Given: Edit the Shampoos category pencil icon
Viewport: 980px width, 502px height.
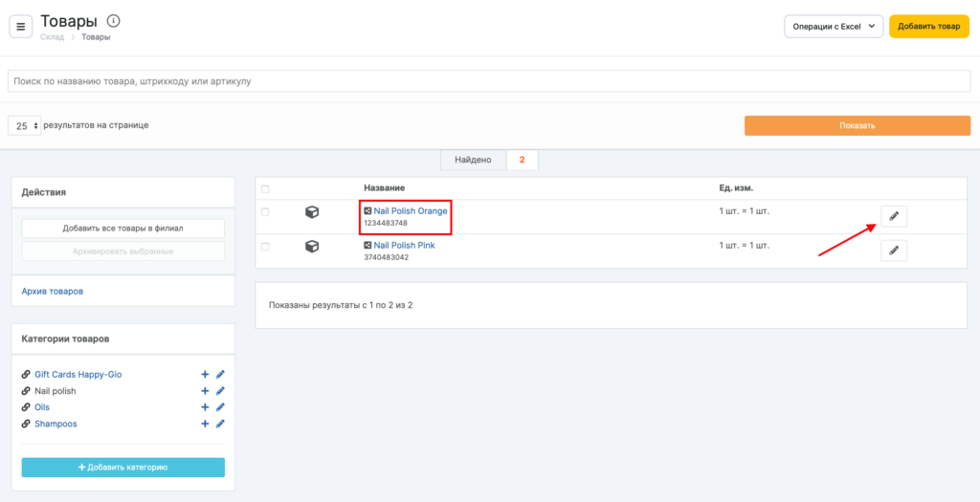Looking at the screenshot, I should (x=220, y=424).
